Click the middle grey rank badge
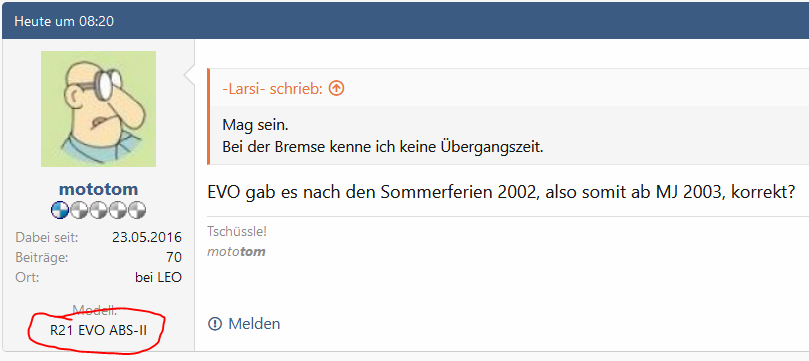Viewport: 809px width, 361px height. click(x=98, y=210)
